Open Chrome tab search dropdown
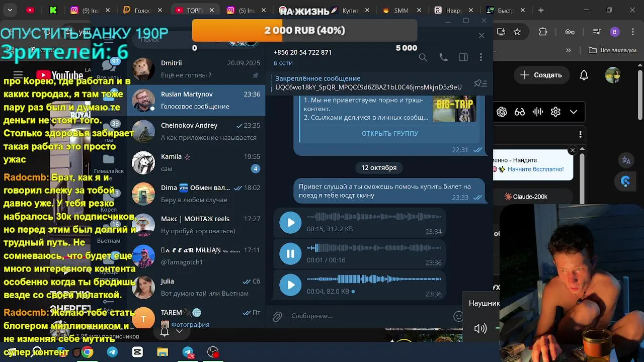Viewport: 644px width, 362px height. (10, 10)
